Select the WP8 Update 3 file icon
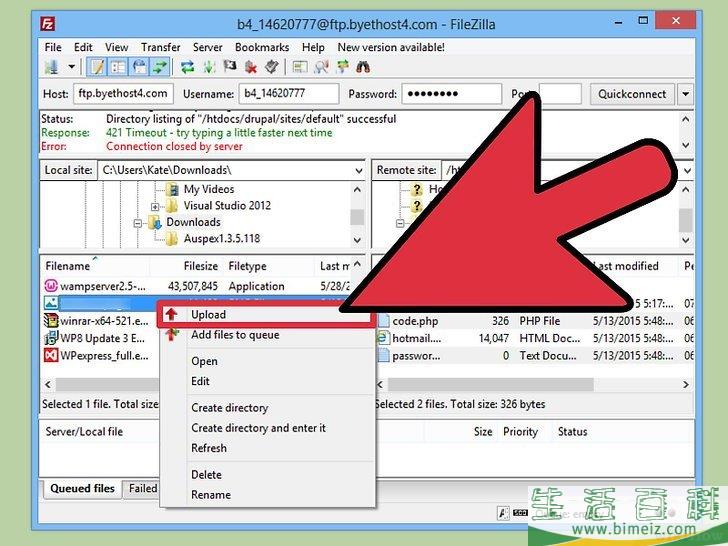 51,338
